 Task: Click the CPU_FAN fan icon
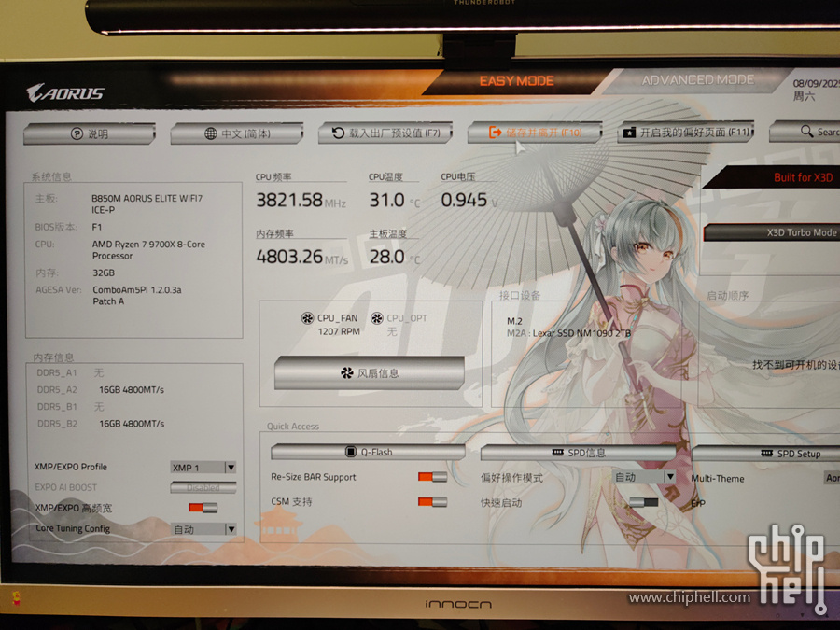[x=307, y=318]
